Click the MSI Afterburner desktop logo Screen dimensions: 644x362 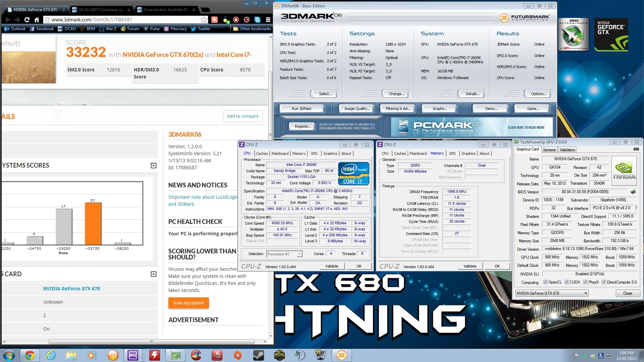tap(574, 34)
